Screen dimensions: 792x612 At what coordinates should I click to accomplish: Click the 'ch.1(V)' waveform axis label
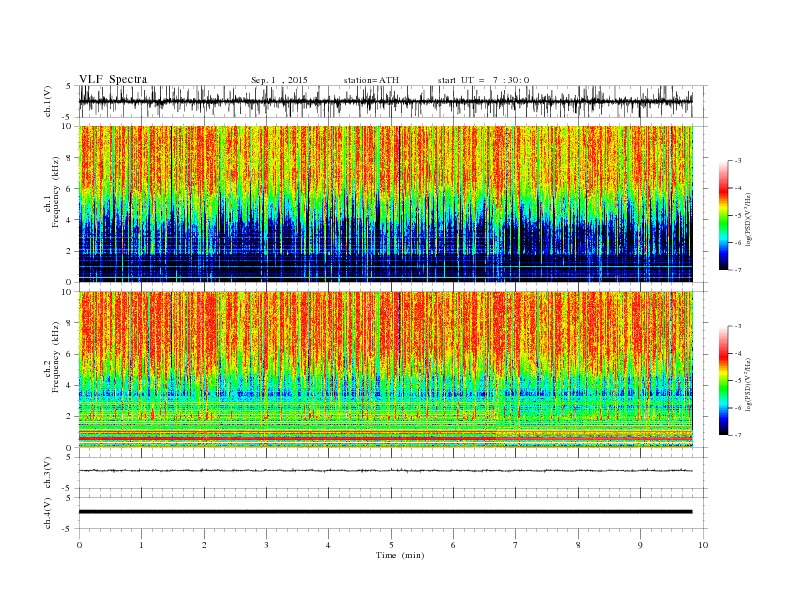(x=48, y=101)
